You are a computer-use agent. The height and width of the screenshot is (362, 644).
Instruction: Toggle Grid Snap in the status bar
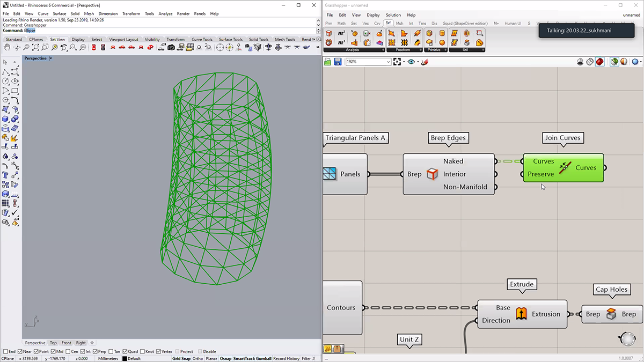click(x=181, y=359)
